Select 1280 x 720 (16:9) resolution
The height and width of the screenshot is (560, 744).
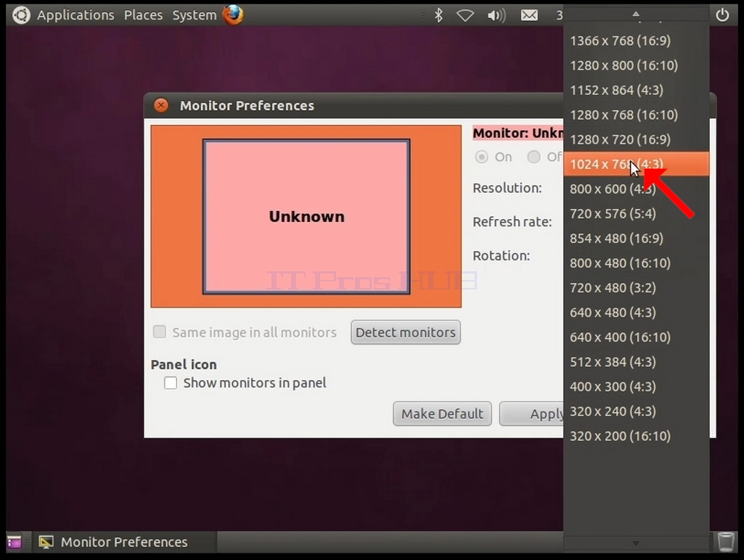[x=637, y=139]
